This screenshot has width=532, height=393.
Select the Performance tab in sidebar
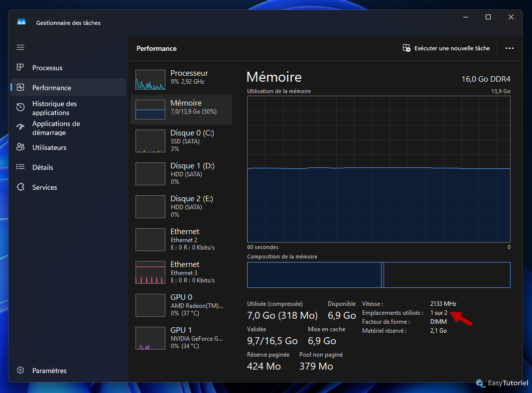tap(68, 88)
